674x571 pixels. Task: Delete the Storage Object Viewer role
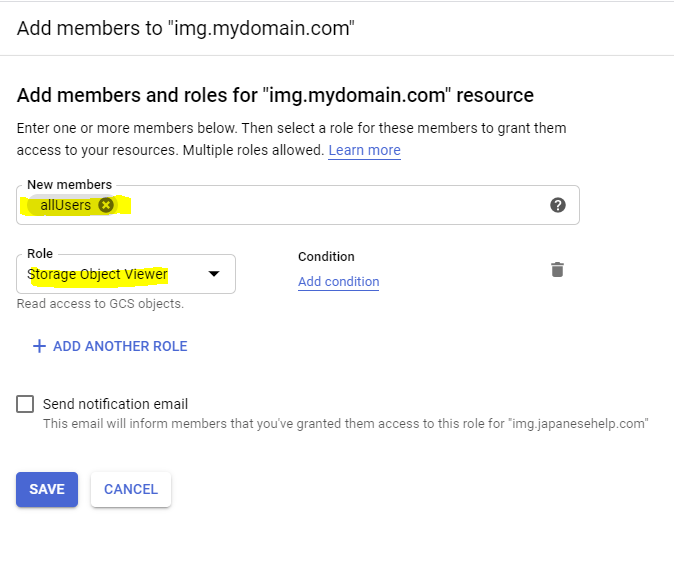pyautogui.click(x=557, y=270)
